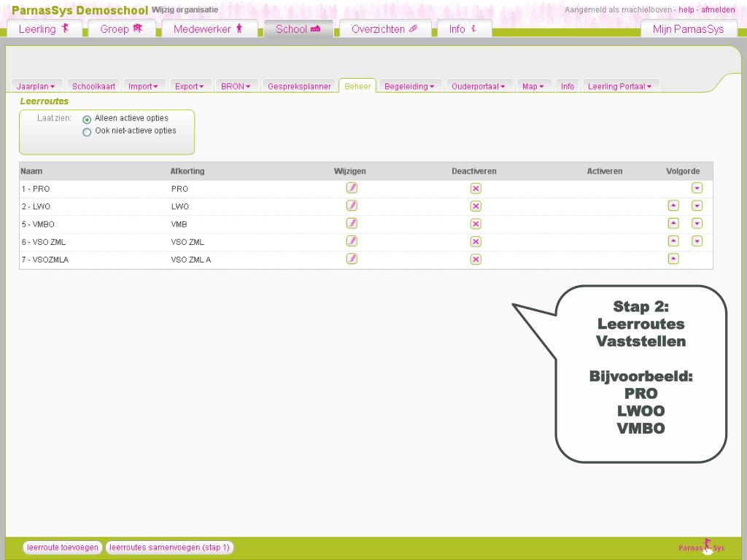Viewport: 747px width, 560px height.
Task: Switch to the Medewerker main tab
Action: point(209,28)
